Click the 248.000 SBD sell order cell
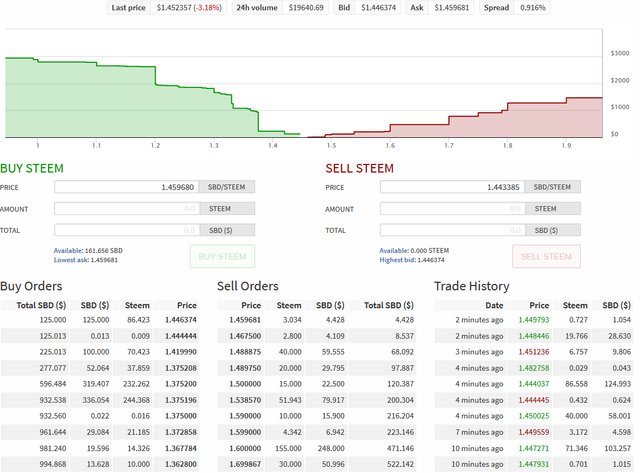640x473 pixels. tap(331, 448)
